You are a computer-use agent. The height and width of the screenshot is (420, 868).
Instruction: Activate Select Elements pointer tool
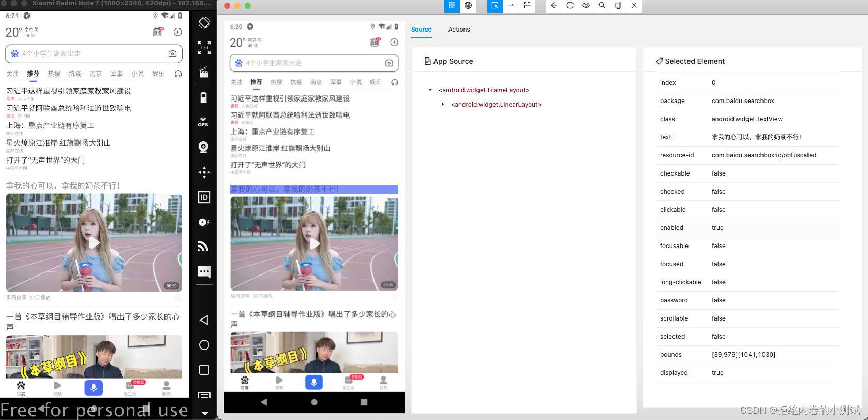(495, 5)
